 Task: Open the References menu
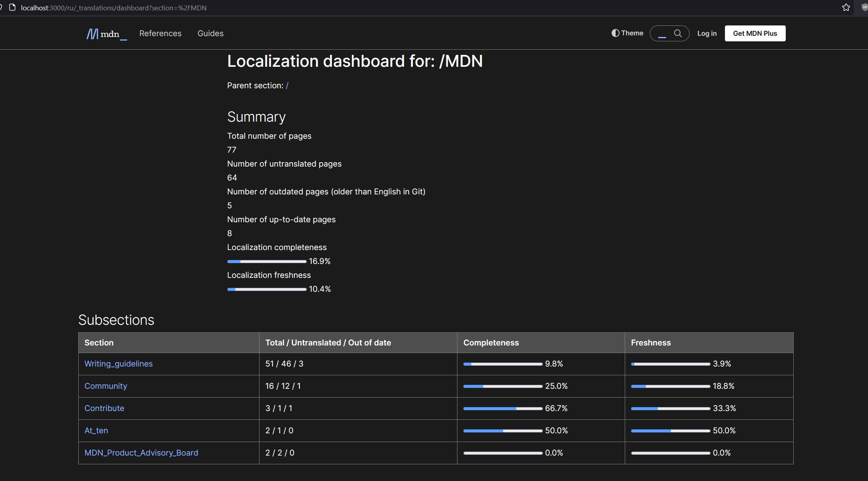160,33
